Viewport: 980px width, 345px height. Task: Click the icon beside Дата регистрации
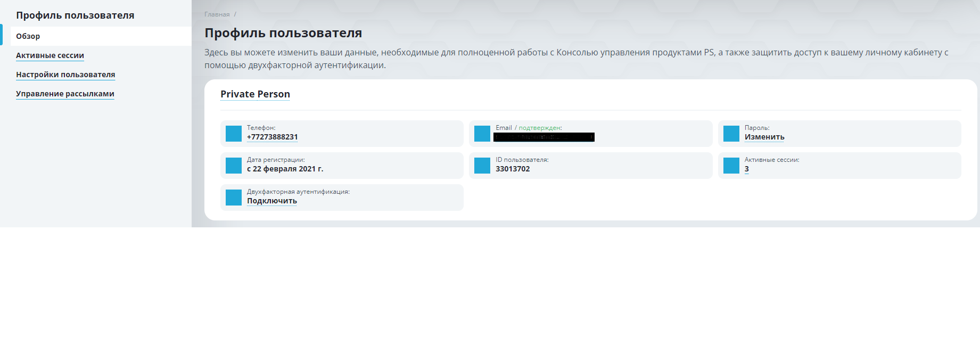[234, 166]
